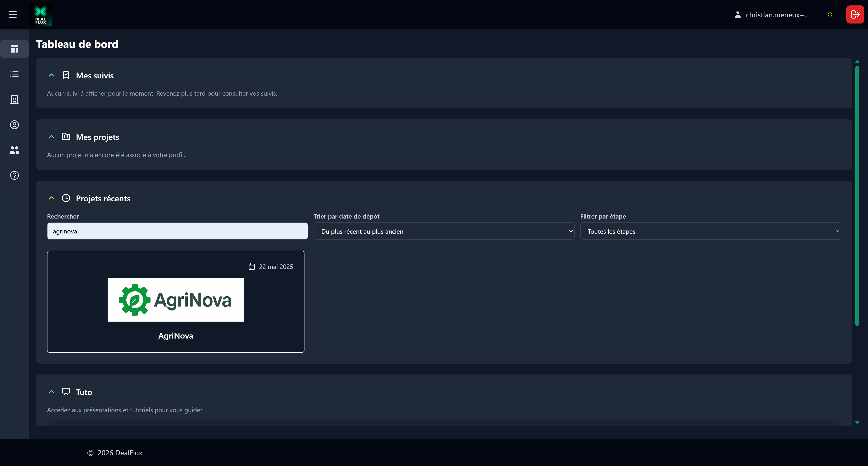868x466 pixels.
Task: Collapse the Projets récents section
Action: tap(52, 198)
